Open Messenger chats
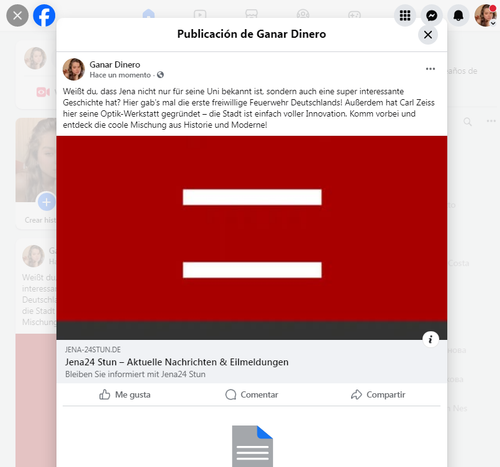This screenshot has height=467, width=500. pos(432,15)
